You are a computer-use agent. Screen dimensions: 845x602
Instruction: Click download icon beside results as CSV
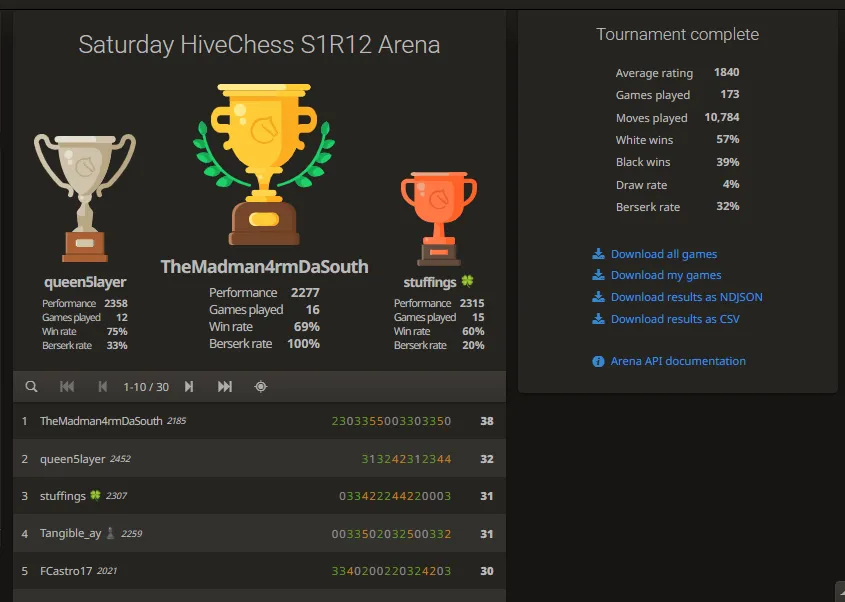(x=598, y=319)
